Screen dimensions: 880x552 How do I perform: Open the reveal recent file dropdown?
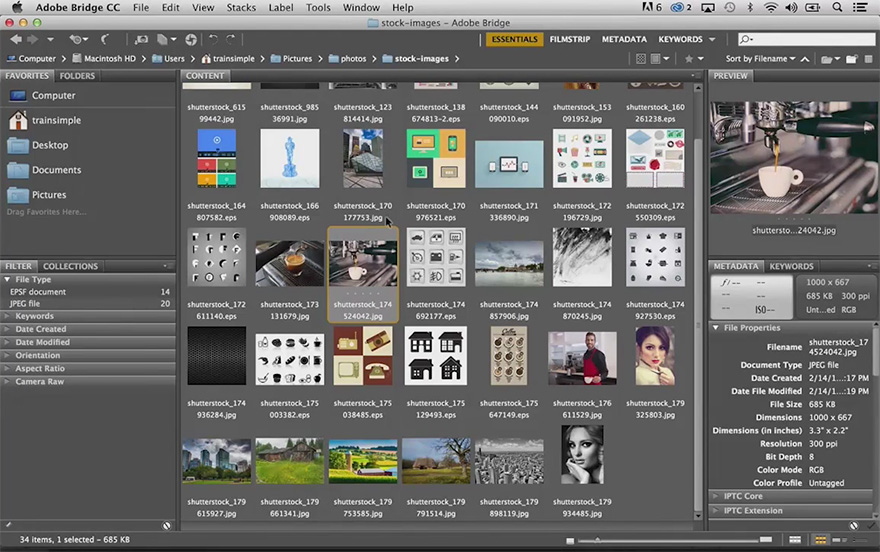(x=79, y=39)
